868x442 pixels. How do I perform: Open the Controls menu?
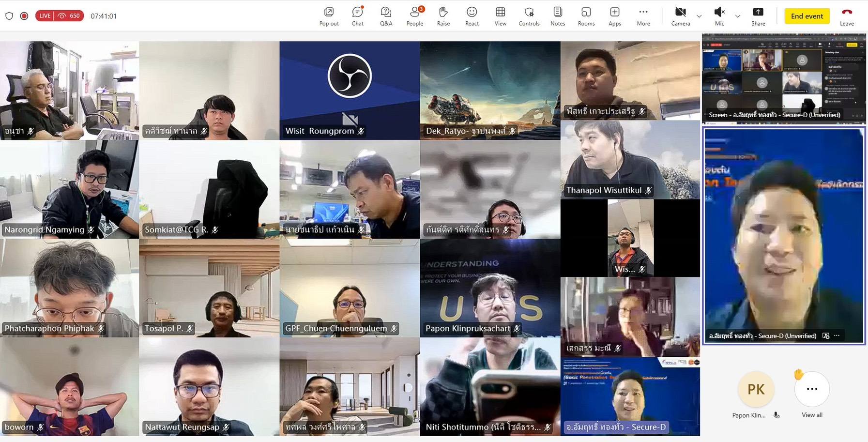point(529,16)
